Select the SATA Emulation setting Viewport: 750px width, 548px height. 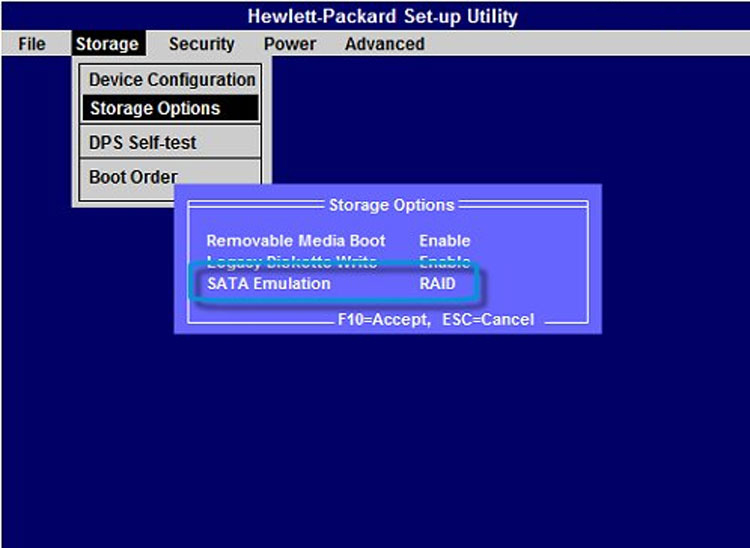[269, 284]
